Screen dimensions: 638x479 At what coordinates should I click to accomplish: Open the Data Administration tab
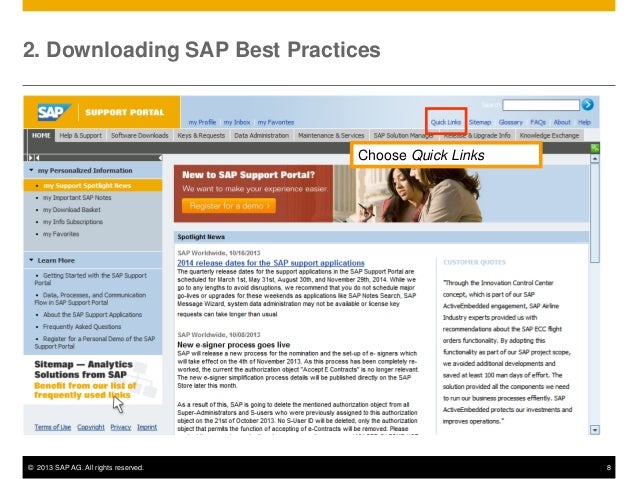261,136
